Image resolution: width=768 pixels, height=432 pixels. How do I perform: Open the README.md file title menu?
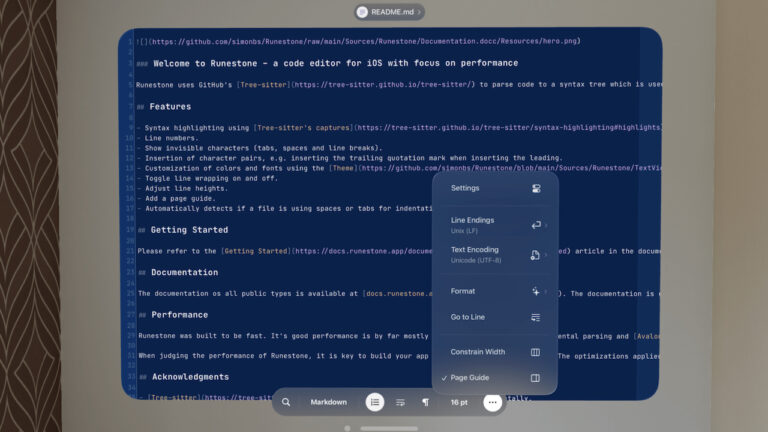point(389,12)
